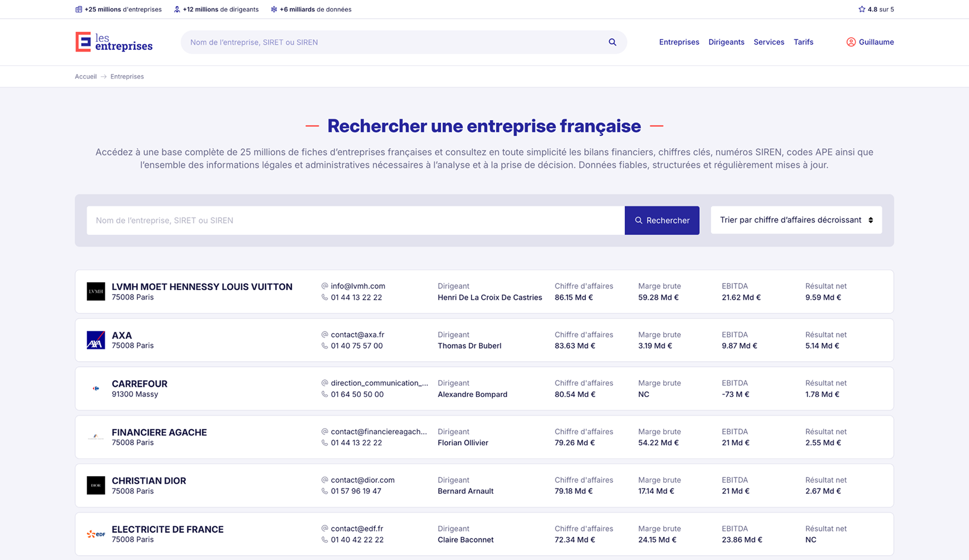This screenshot has height=560, width=969.
Task: Open the ELECTRICITE DE FRANCE company page
Action: [168, 529]
